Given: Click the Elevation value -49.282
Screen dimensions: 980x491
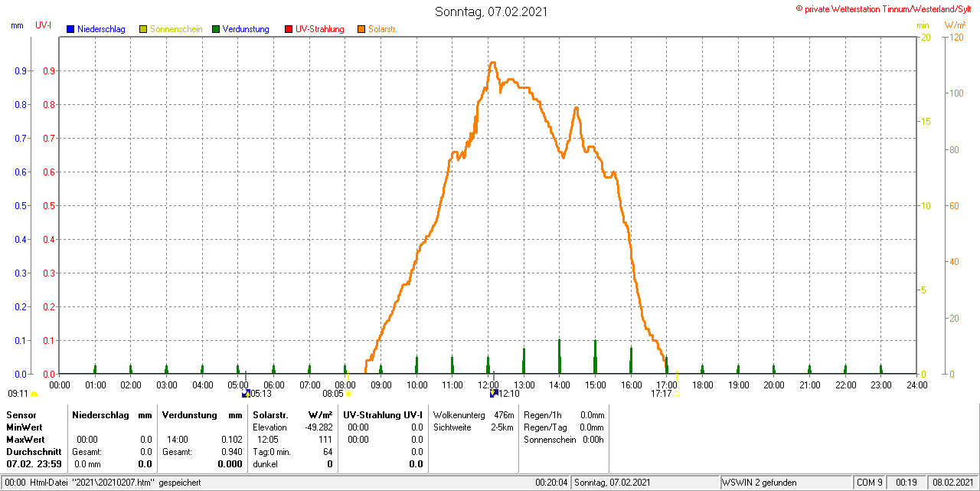Looking at the screenshot, I should coord(318,427).
